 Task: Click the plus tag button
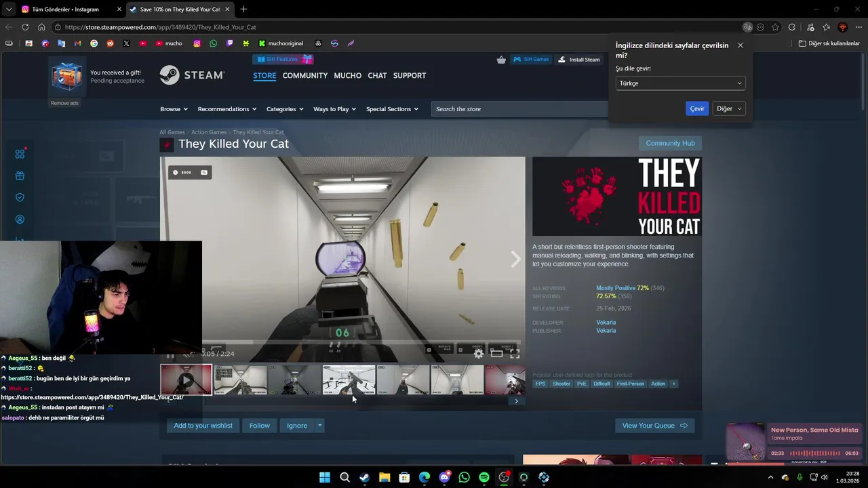673,384
